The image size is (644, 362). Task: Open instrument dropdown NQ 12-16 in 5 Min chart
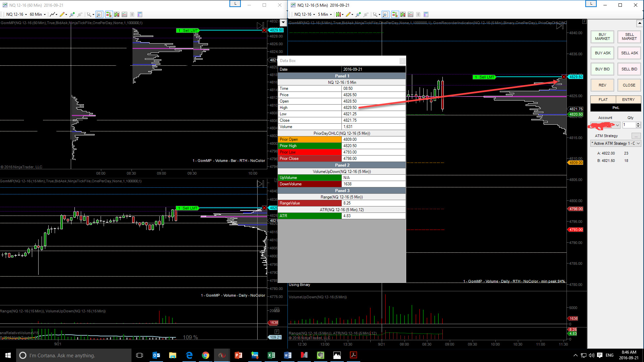[305, 14]
